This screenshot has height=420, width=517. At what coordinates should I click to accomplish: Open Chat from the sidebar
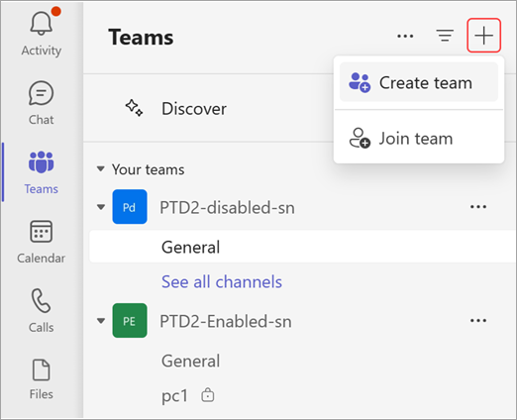click(x=42, y=103)
